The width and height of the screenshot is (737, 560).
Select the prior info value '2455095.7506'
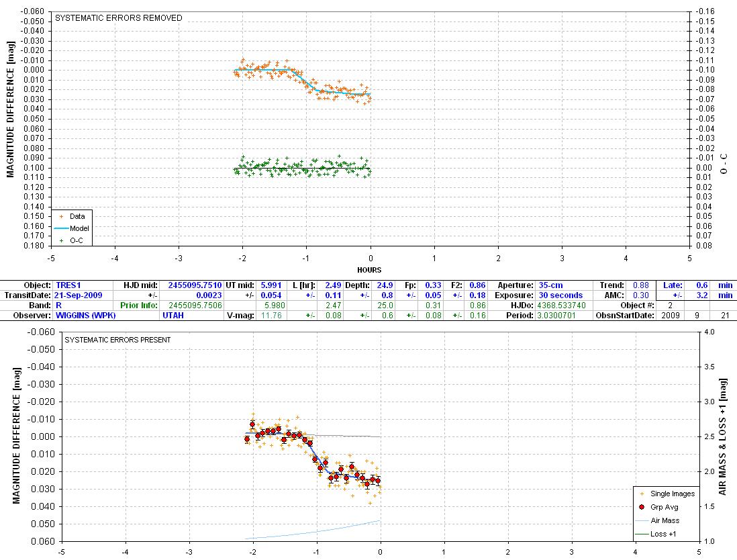(x=195, y=305)
